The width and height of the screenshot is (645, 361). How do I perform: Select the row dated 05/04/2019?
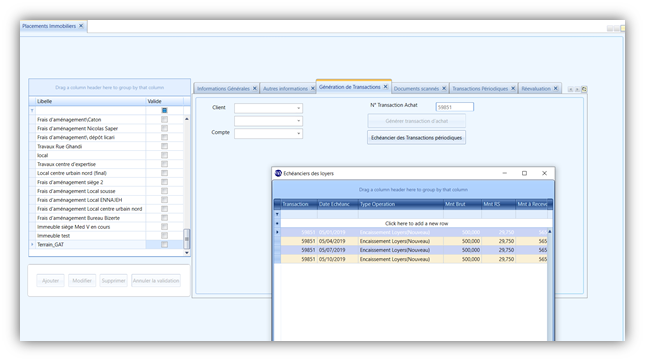click(414, 241)
